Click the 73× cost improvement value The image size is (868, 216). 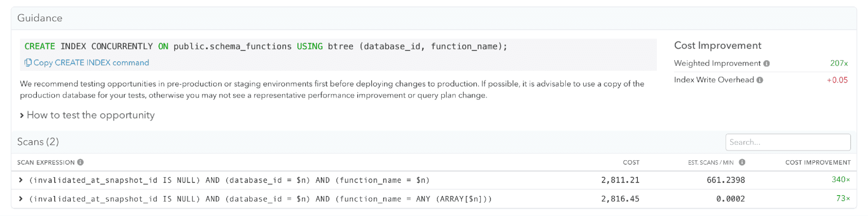pyautogui.click(x=843, y=198)
